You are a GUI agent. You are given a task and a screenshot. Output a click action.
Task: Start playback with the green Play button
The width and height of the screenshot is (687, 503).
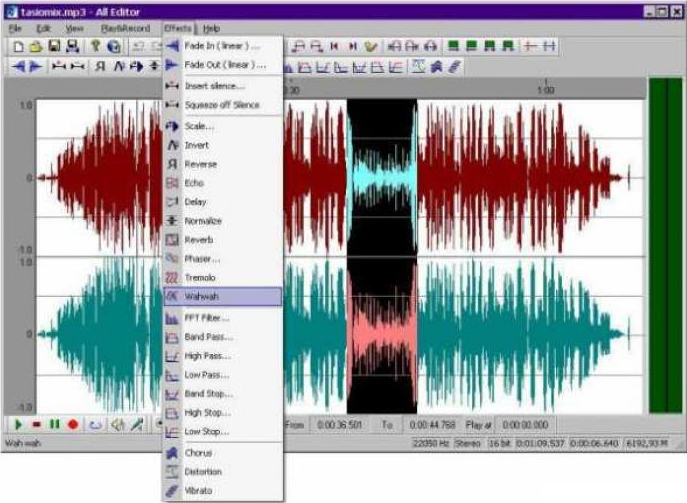click(17, 425)
